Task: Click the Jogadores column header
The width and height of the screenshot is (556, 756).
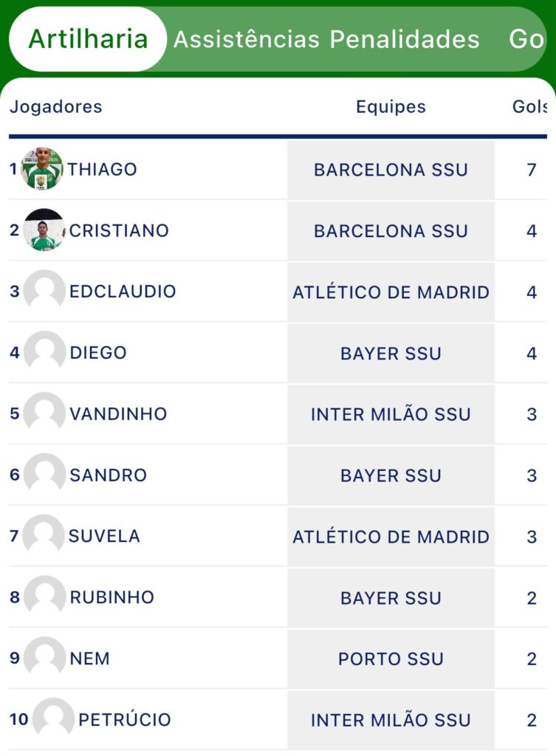Action: [x=56, y=107]
